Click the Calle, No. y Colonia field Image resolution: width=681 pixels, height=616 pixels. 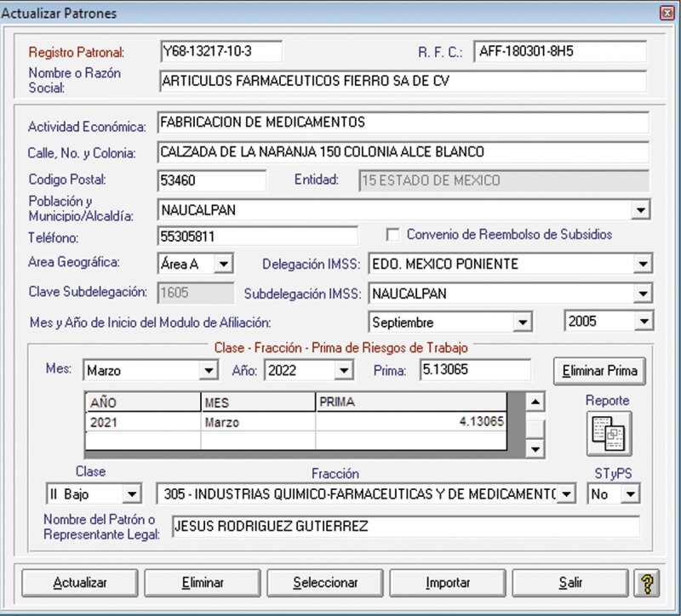(403, 152)
